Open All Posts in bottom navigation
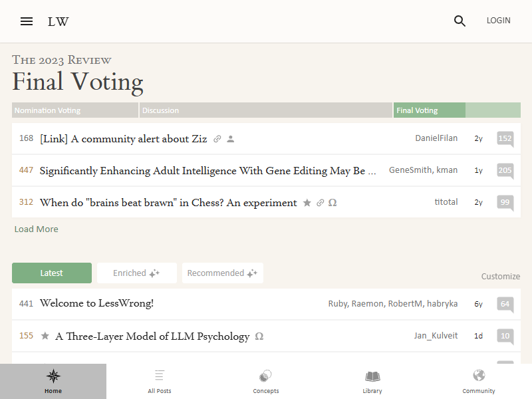The width and height of the screenshot is (532, 399). [x=160, y=381]
